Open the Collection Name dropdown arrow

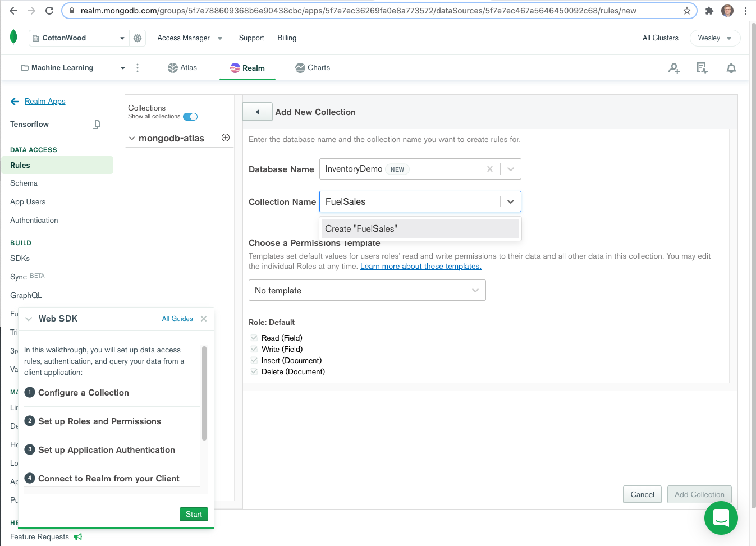coord(511,201)
